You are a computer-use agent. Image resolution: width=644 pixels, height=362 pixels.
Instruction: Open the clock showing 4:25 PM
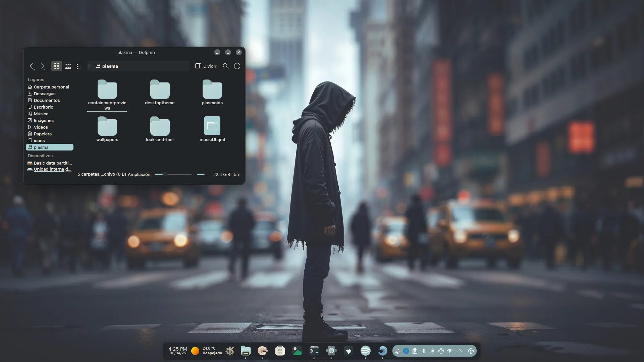coord(177,351)
